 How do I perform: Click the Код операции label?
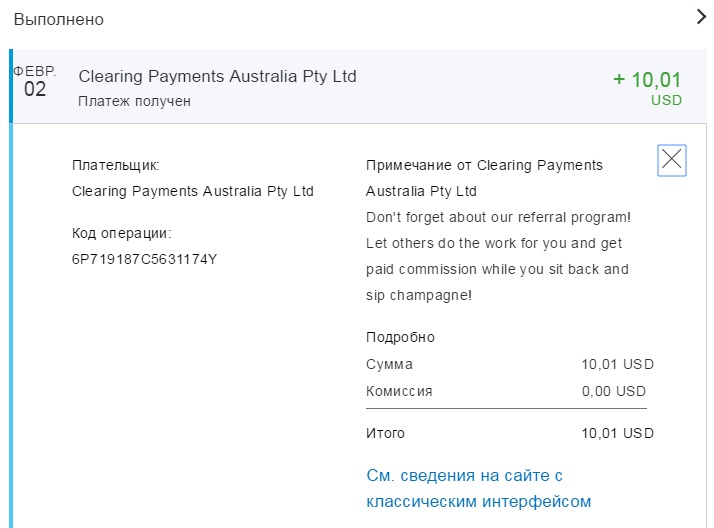tap(122, 233)
